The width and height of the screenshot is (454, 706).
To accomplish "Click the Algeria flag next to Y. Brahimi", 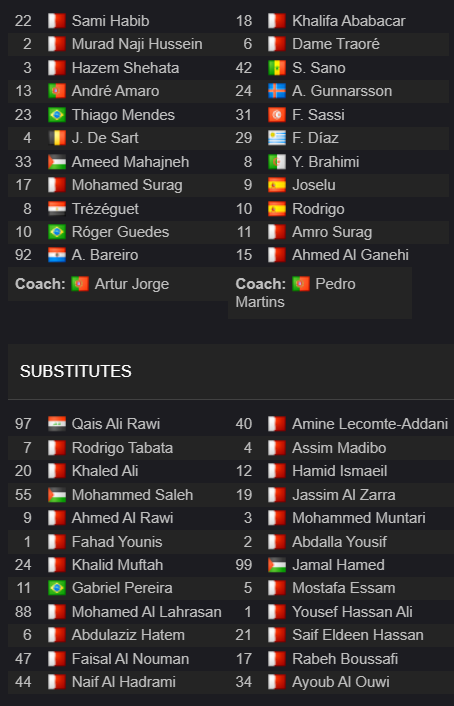I will click(277, 162).
